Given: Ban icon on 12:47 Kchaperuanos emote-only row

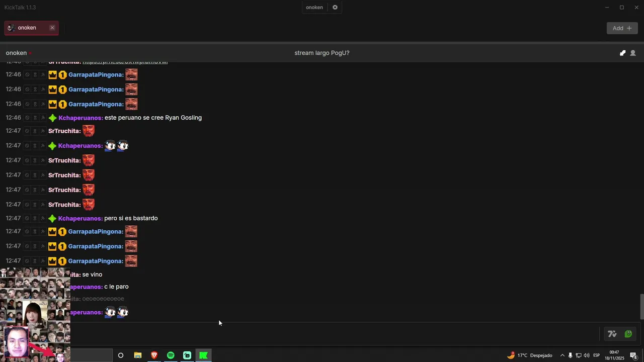Looking at the screenshot, I should tap(27, 146).
